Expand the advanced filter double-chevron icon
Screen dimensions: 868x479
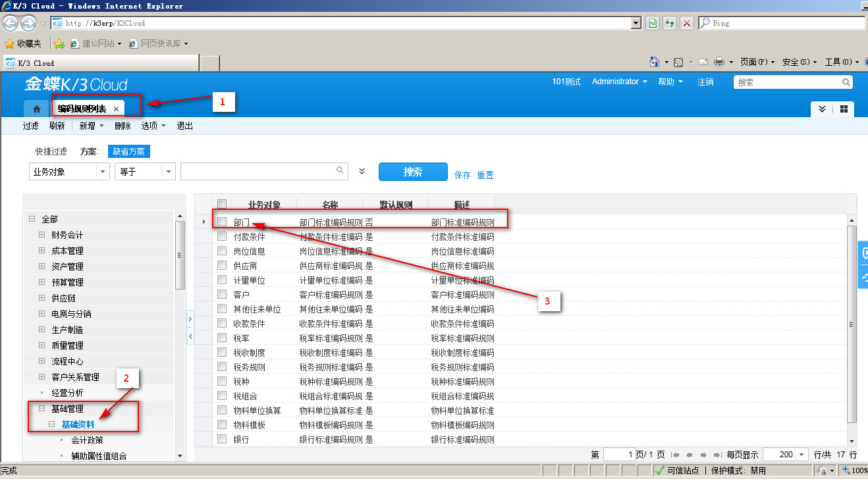[362, 171]
